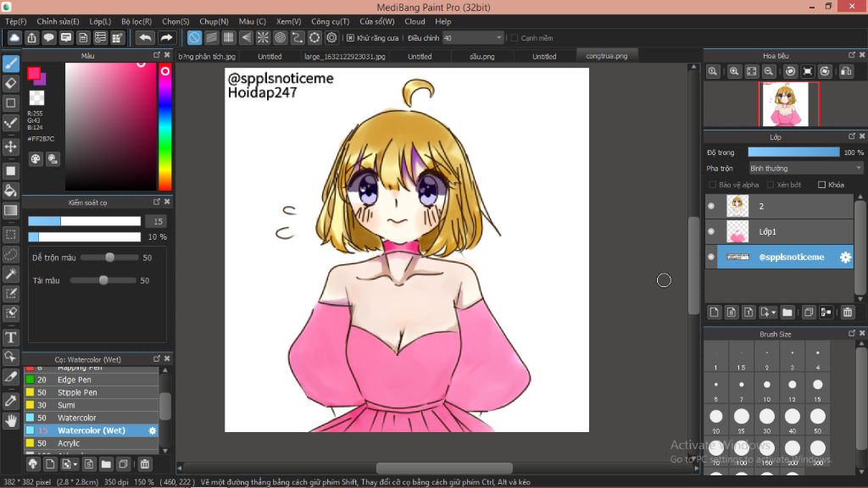
Task: Select the Gradient tool
Action: 11,211
